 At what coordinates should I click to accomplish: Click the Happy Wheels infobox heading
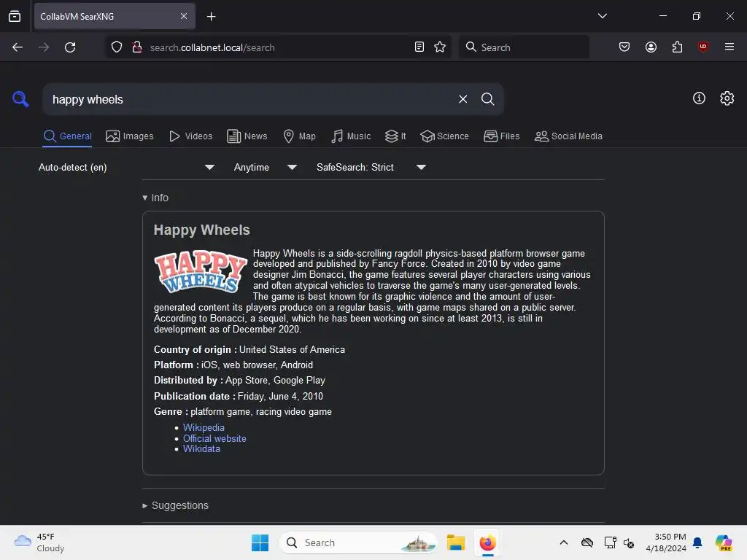[201, 230]
